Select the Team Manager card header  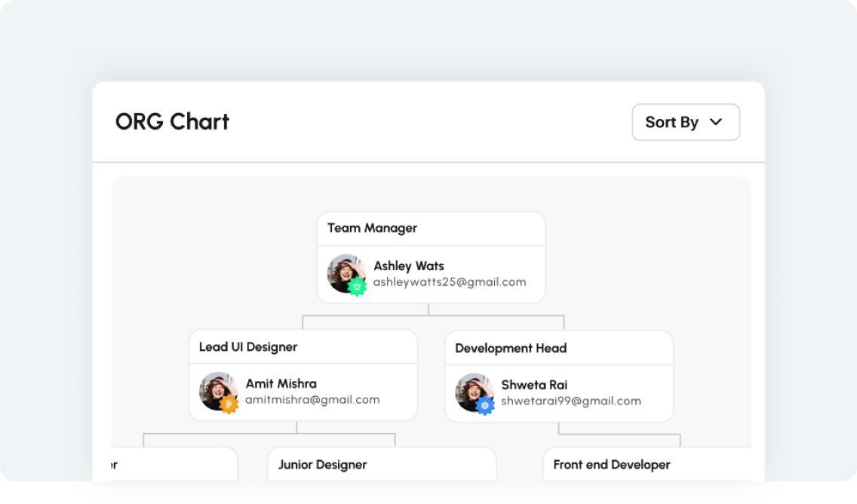point(432,229)
